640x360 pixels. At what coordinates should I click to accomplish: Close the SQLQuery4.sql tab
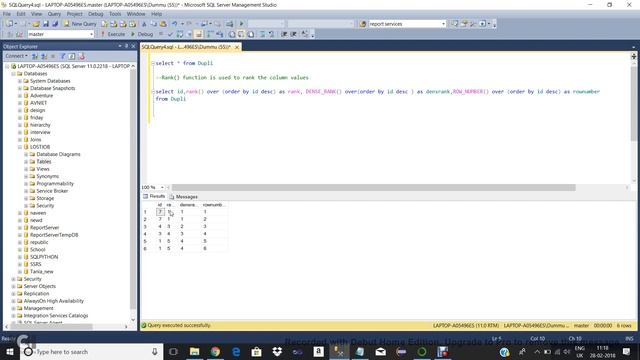click(x=237, y=47)
